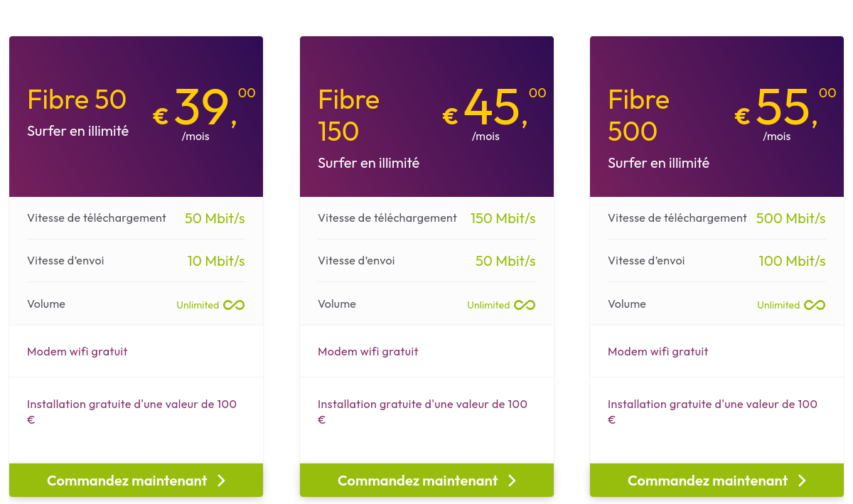The image size is (853, 504).
Task: Click the Unlimited label in Fibre 150 card
Action: coord(488,305)
